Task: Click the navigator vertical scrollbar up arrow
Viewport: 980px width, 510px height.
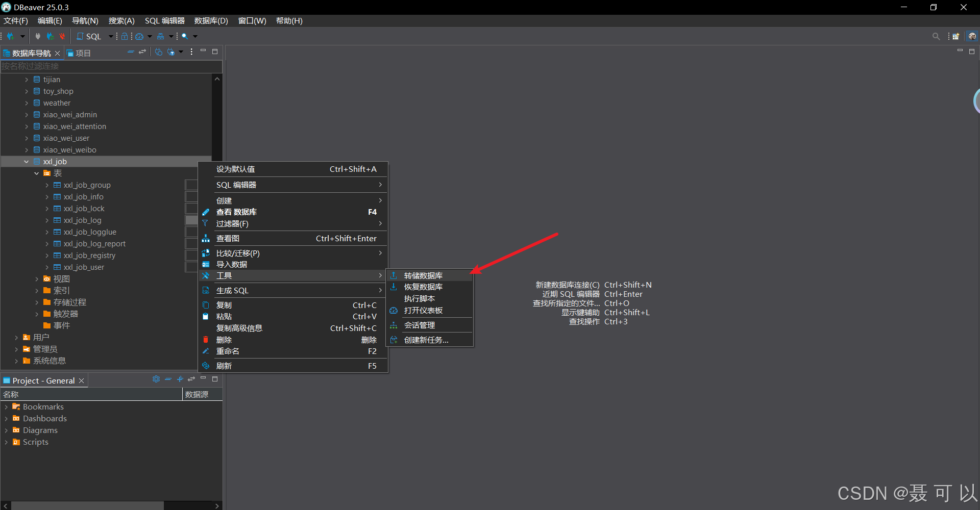Action: (217, 79)
